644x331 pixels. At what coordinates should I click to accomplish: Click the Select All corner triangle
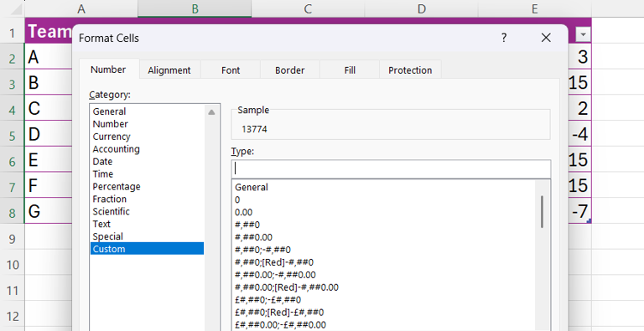(x=17, y=9)
